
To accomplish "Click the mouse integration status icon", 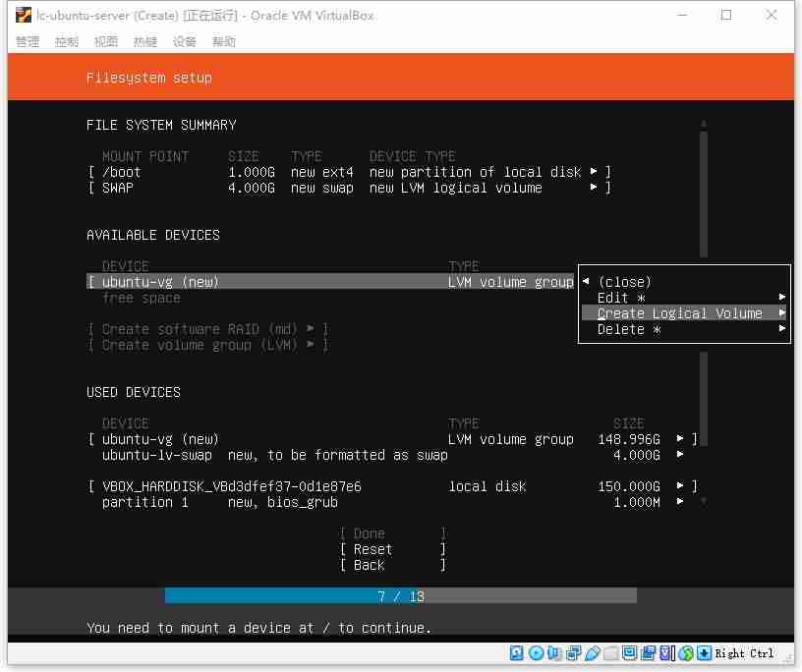I will click(x=686, y=653).
